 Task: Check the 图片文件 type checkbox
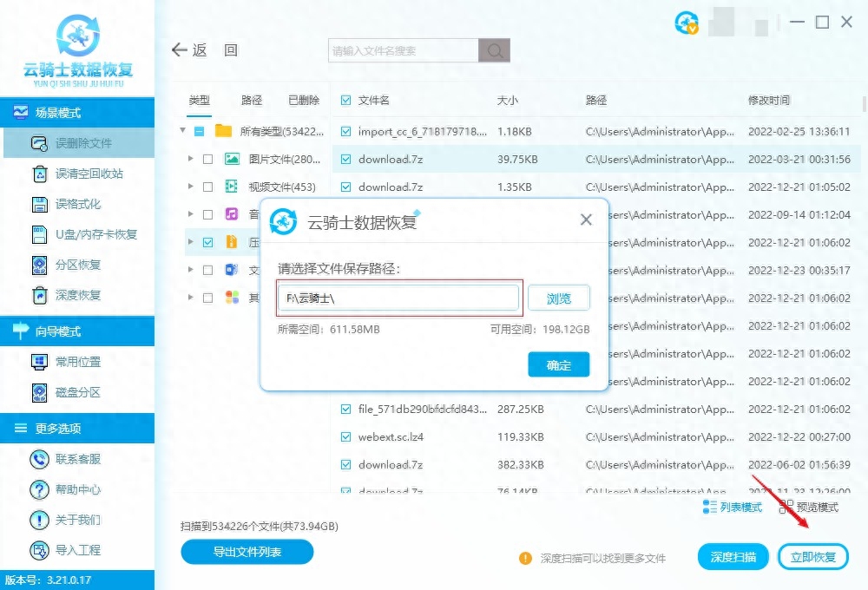tap(208, 160)
